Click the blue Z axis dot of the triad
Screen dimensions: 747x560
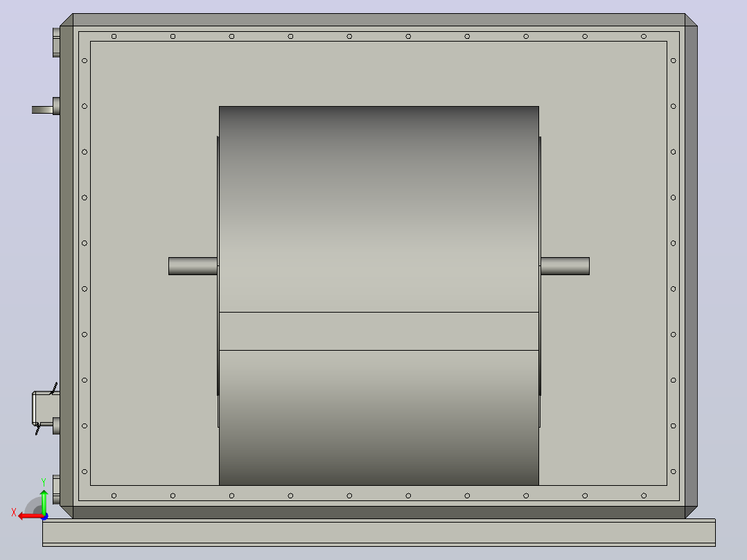coord(45,516)
